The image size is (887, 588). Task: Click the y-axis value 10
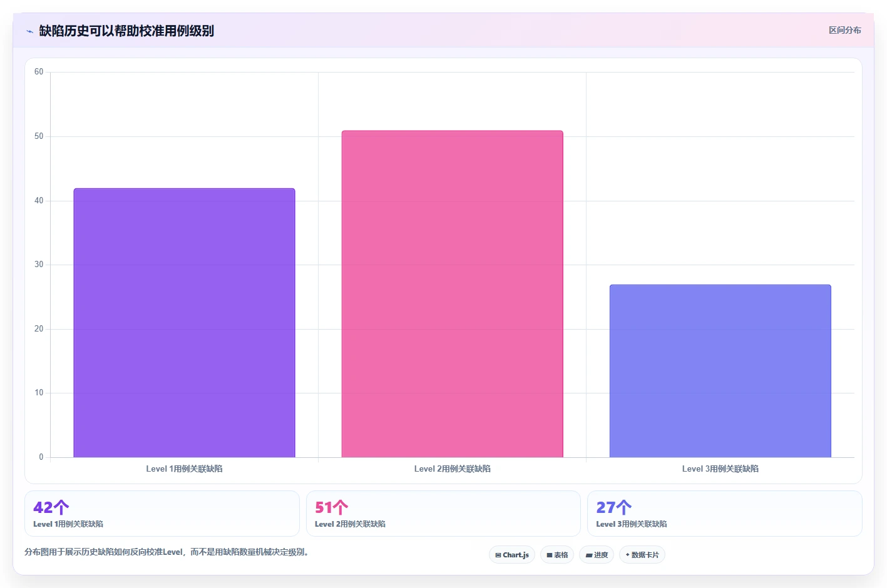tap(39, 393)
